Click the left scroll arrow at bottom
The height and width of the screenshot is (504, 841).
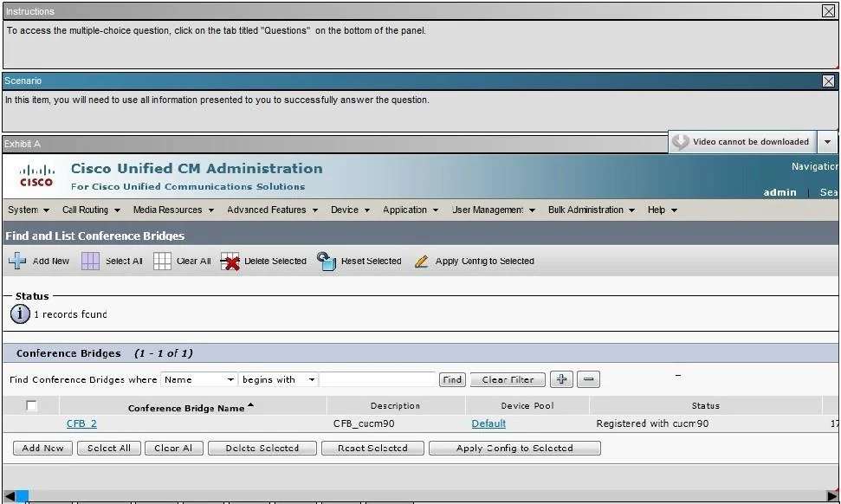10,496
